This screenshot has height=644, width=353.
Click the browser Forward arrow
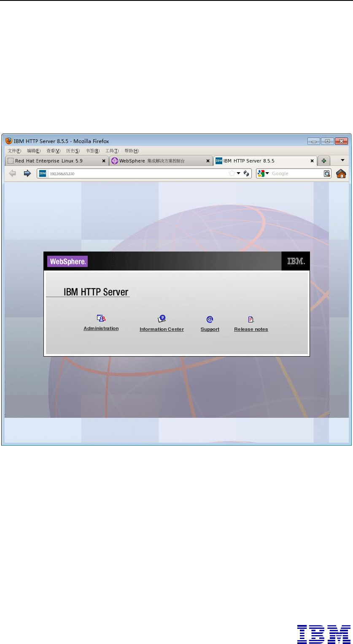pyautogui.click(x=27, y=173)
